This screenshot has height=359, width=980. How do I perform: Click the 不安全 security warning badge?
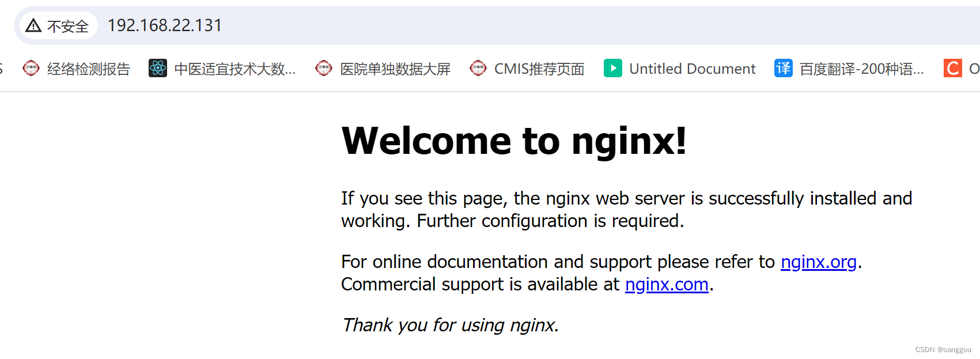pos(58,26)
